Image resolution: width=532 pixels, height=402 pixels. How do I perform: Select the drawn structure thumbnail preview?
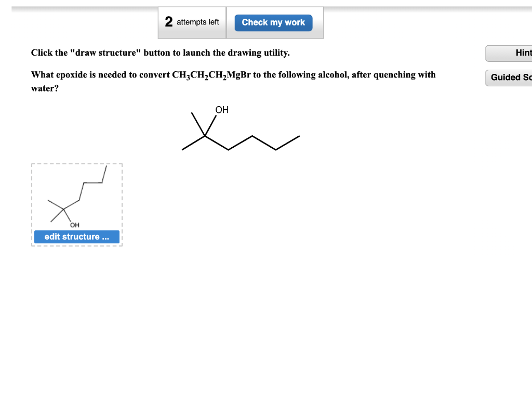click(x=76, y=198)
